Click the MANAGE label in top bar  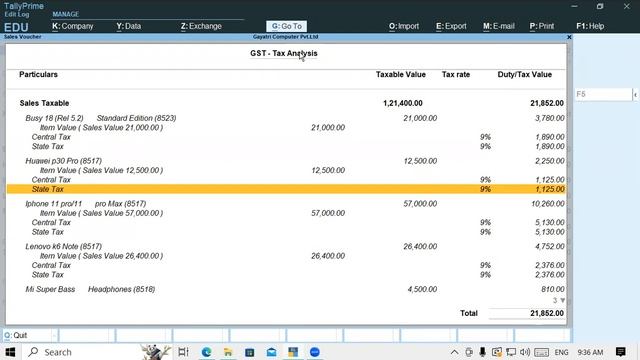65,14
